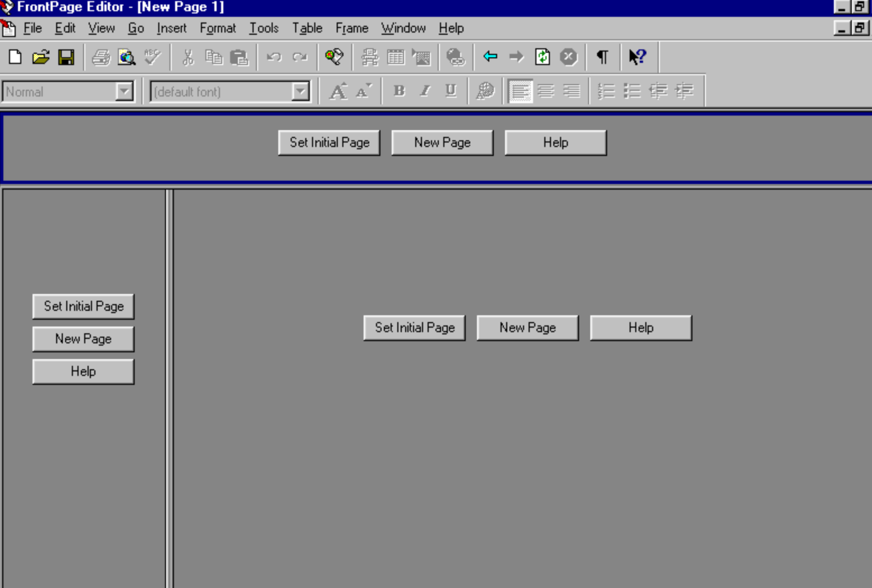The height and width of the screenshot is (588, 872).
Task: Open the Go menu
Action: click(136, 28)
